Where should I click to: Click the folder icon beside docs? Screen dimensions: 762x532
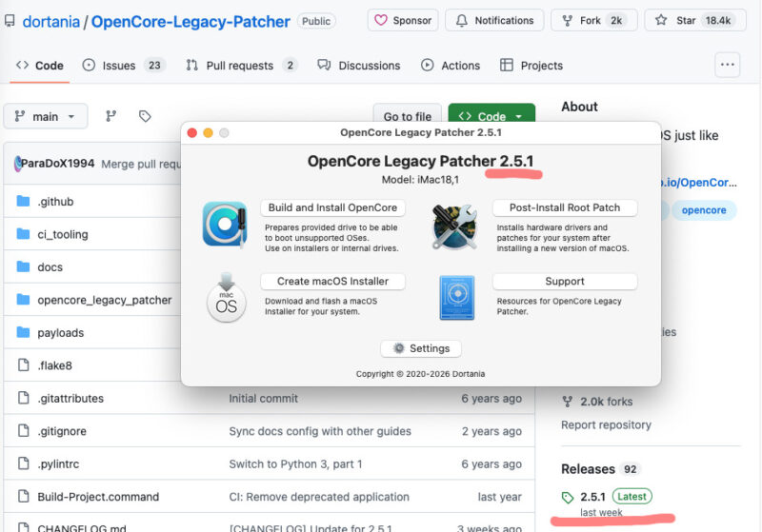(x=23, y=266)
